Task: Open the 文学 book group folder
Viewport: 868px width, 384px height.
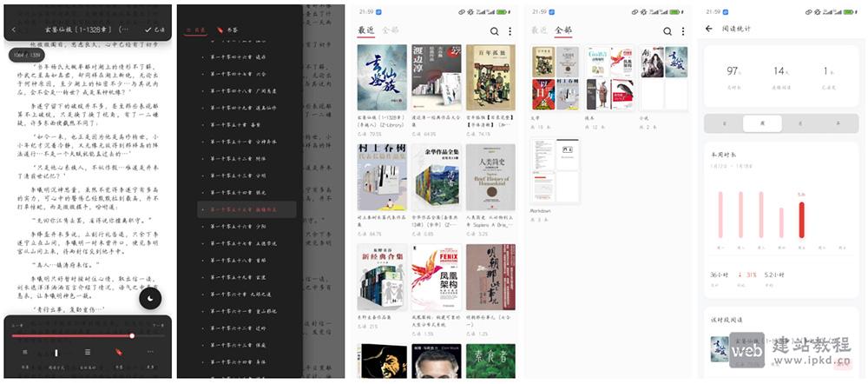Action: pos(556,78)
